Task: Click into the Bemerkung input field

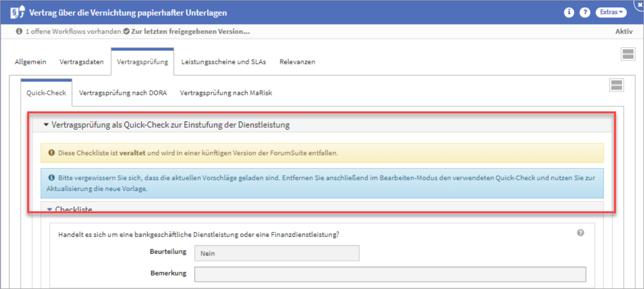Action: pos(390,274)
